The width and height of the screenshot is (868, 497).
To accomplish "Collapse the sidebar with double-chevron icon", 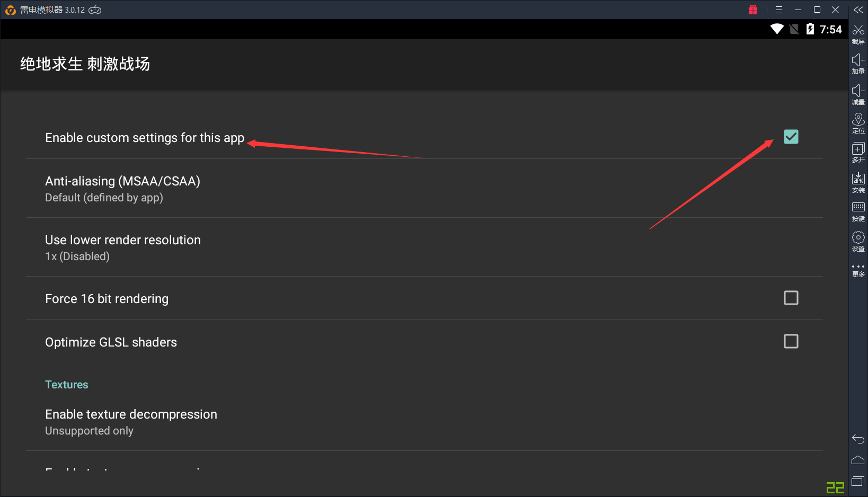I will 858,10.
